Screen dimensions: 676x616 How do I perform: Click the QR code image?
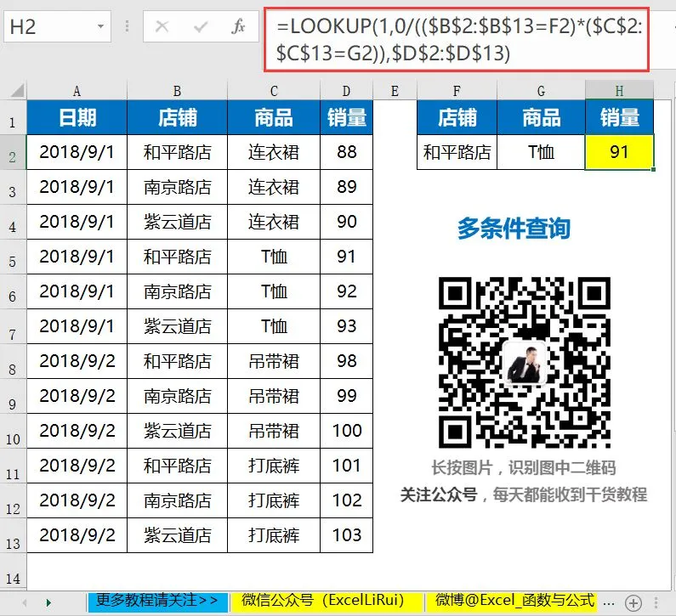[525, 362]
